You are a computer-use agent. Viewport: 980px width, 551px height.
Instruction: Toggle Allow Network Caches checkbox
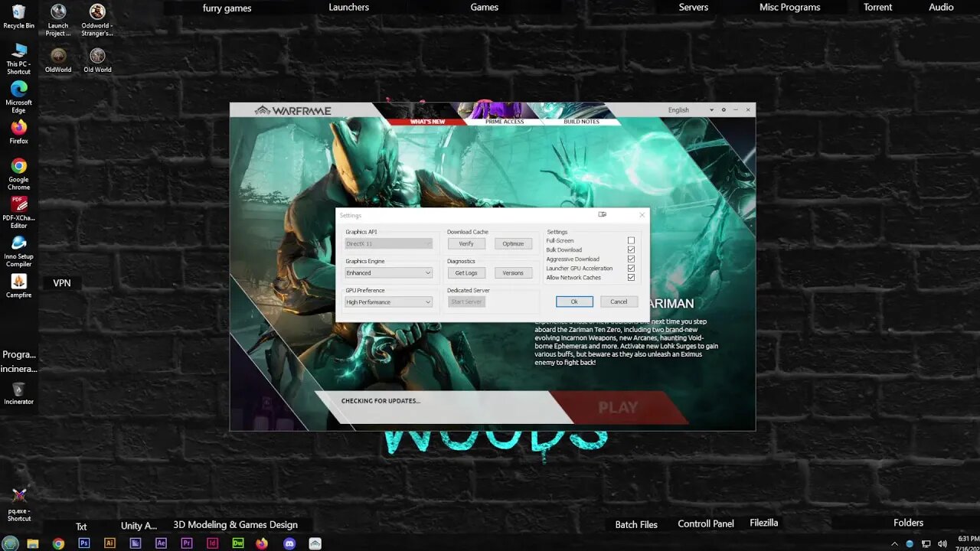pyautogui.click(x=631, y=277)
